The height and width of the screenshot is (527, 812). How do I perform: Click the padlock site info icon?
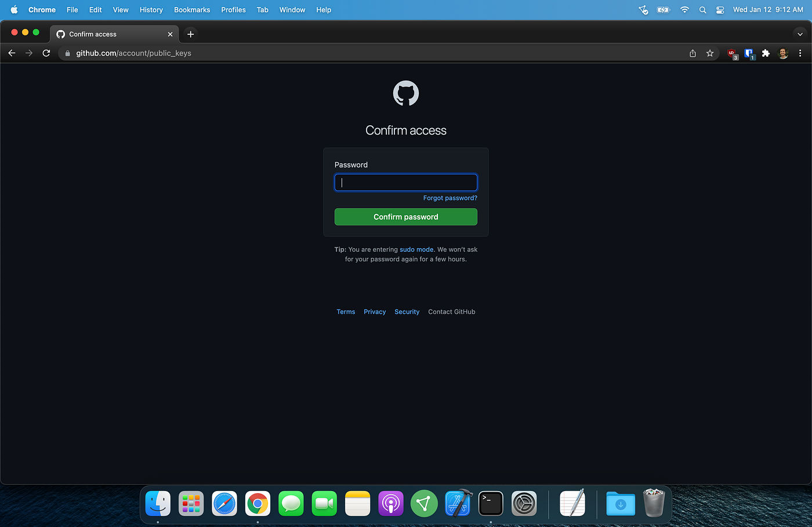tap(67, 53)
